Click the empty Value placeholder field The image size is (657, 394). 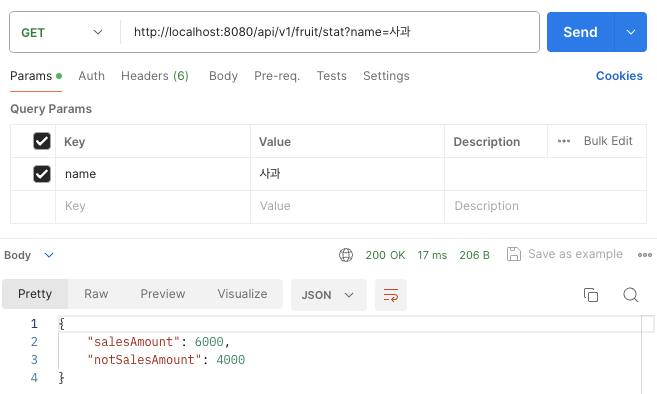(347, 206)
